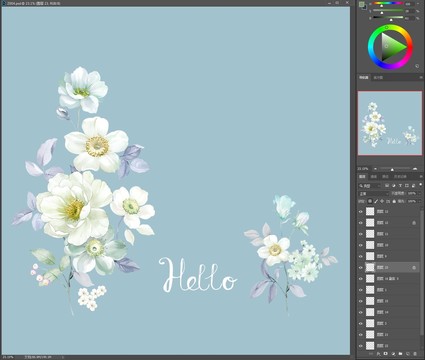Switch to the Channels tab
Screen dimensions: 425x360
pyautogui.click(x=374, y=177)
